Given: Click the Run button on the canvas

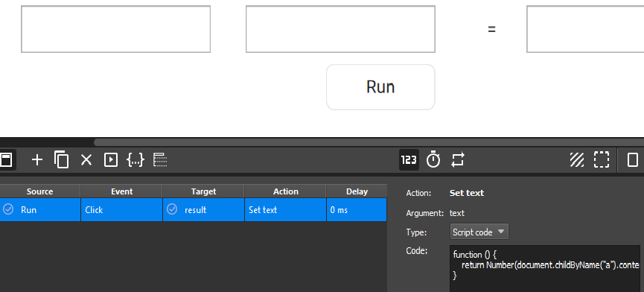Looking at the screenshot, I should pyautogui.click(x=380, y=87).
